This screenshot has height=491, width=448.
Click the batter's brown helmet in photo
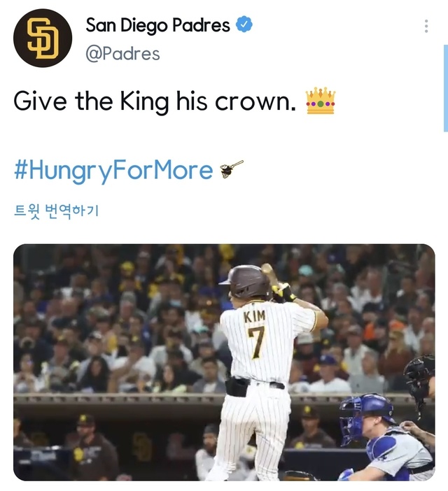245,281
